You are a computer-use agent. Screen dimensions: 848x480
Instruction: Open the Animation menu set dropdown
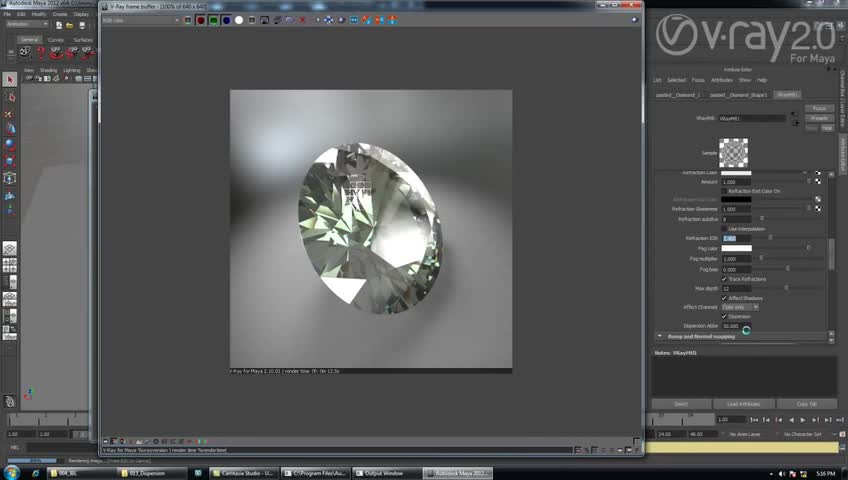[x=27, y=24]
